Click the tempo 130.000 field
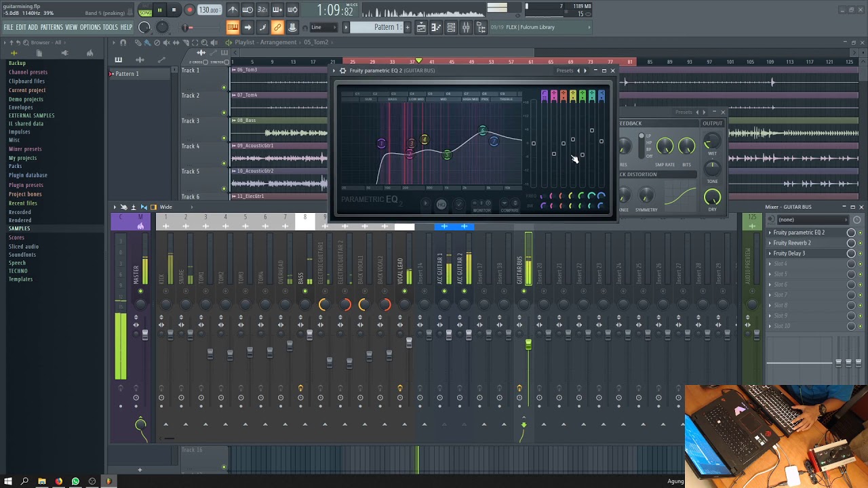 coord(210,10)
